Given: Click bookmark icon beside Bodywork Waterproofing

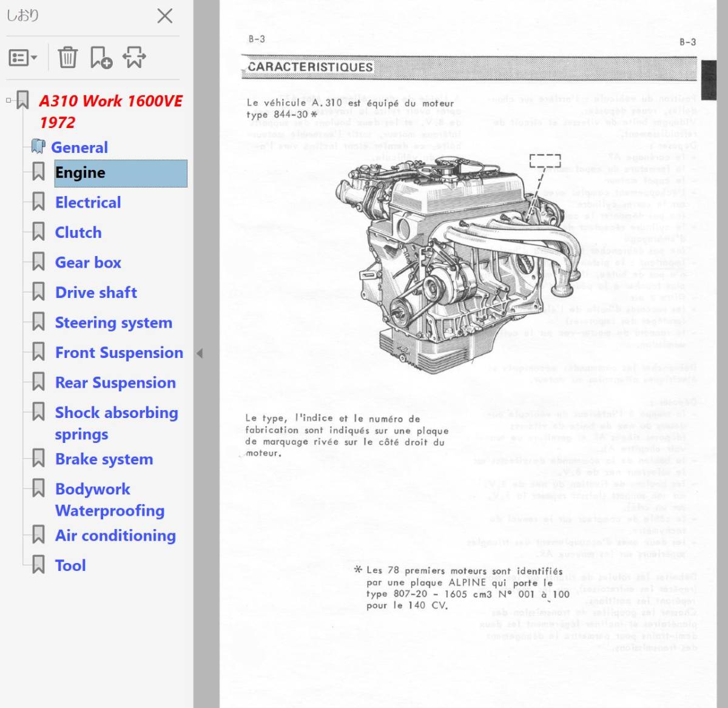Looking at the screenshot, I should pos(38,488).
